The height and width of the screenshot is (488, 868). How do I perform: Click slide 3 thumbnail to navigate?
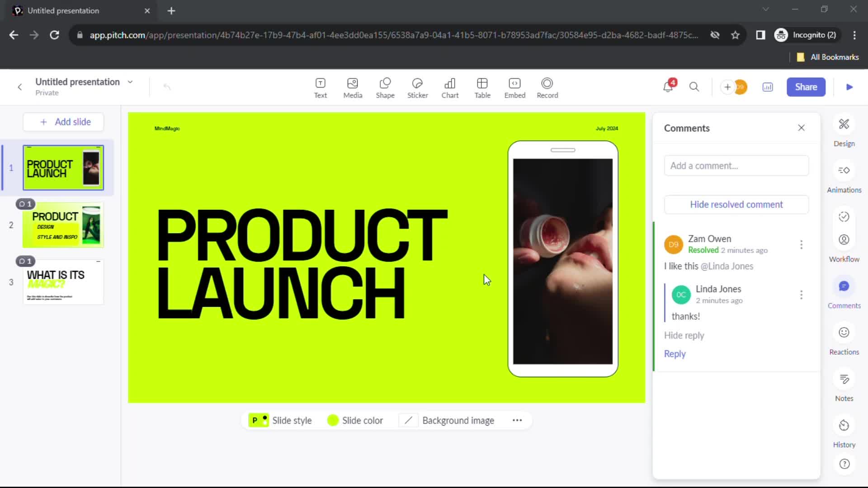click(62, 280)
